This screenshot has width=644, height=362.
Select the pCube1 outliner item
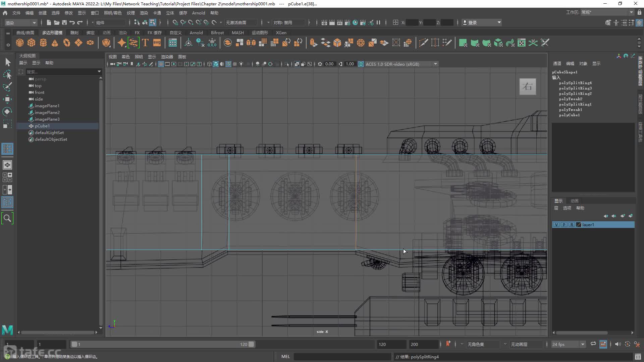58,126
